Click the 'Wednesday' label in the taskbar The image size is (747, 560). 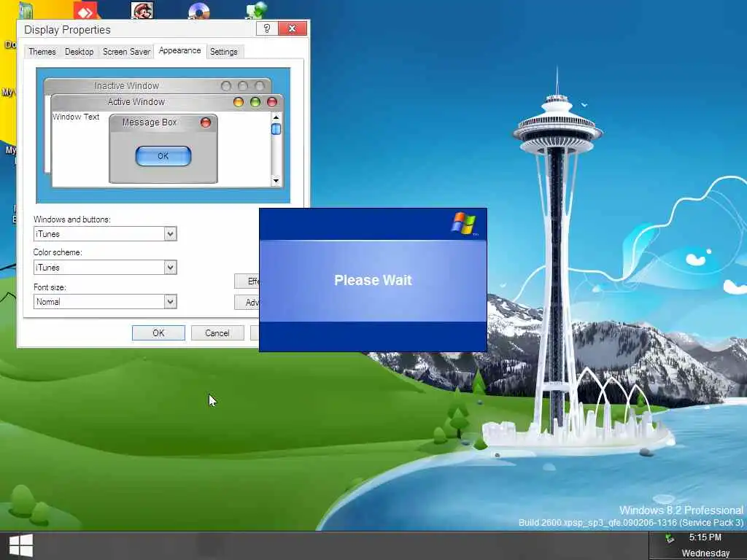(705, 553)
